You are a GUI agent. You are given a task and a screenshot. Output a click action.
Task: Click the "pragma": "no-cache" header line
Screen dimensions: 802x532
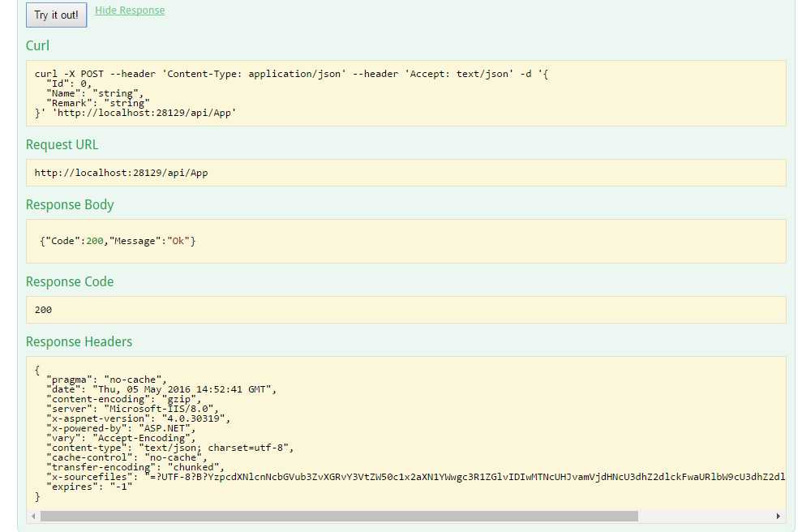106,380
